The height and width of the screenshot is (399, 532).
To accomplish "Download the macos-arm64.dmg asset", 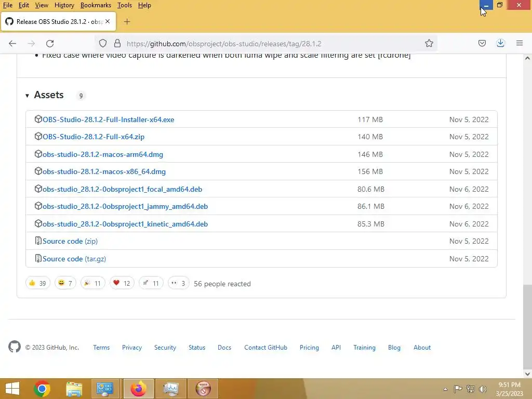I will tap(103, 154).
